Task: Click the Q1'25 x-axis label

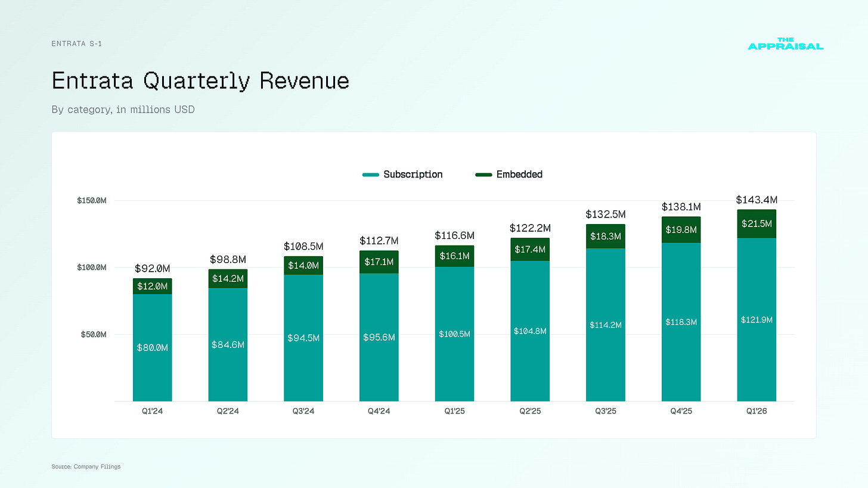Action: [454, 412]
